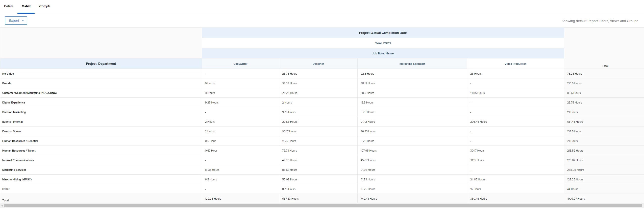Click the 30.17 Hours Video Production cell

(515, 151)
